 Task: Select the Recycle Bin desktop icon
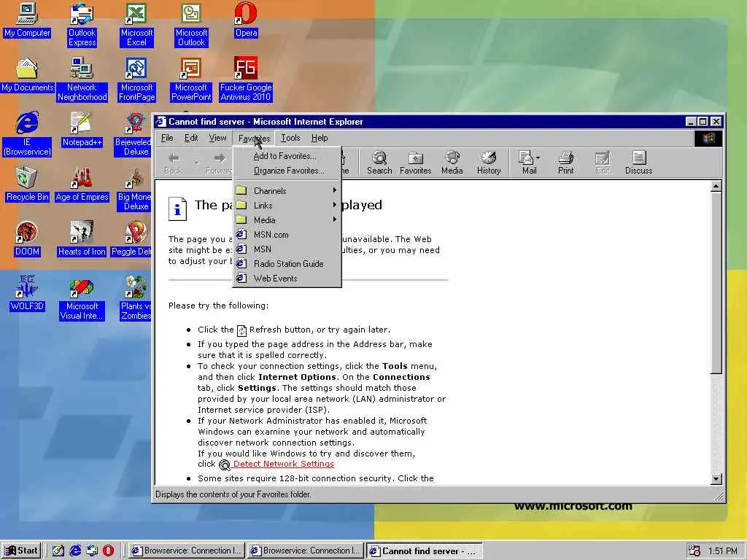tap(27, 184)
